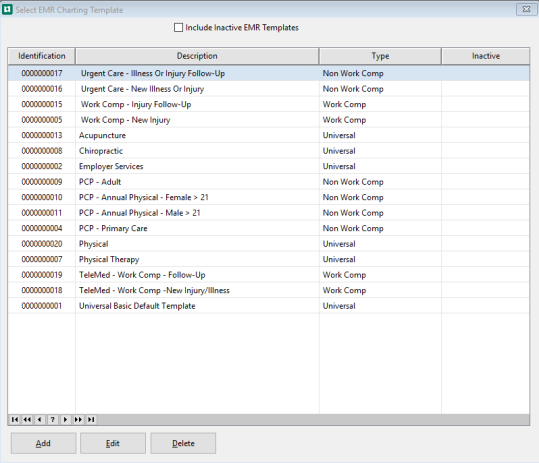The width and height of the screenshot is (539, 463).
Task: Sort by Identification column header
Action: click(42, 56)
